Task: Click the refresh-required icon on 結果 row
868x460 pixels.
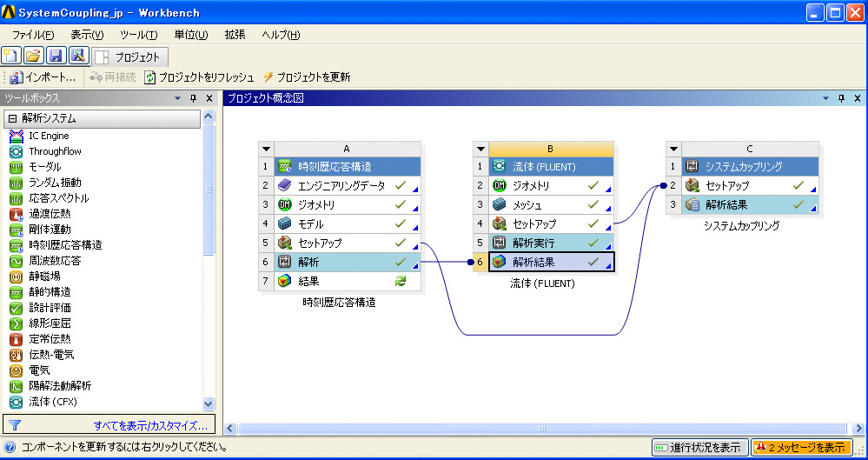Action: point(401,281)
